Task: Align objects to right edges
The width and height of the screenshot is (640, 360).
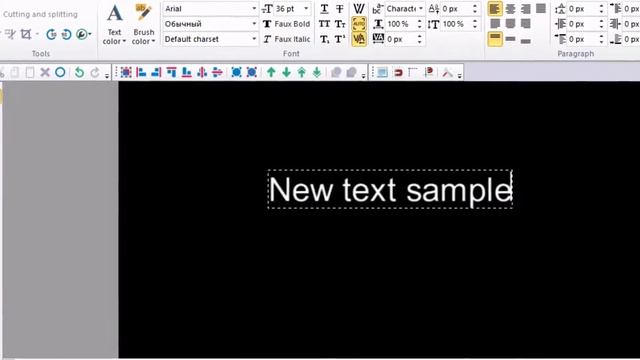Action: click(156, 73)
